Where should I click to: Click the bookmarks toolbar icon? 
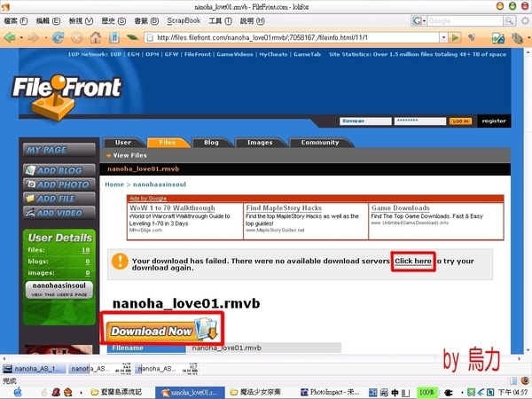point(114,37)
